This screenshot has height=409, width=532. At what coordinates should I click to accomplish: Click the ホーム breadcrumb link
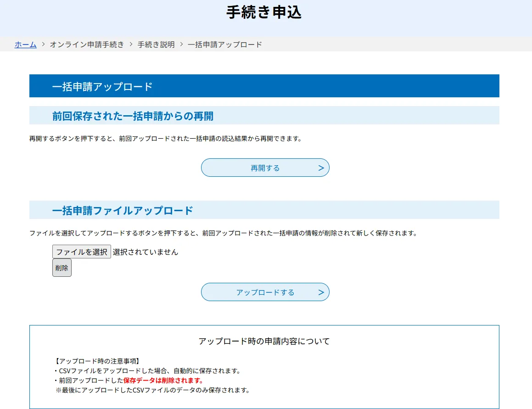26,44
